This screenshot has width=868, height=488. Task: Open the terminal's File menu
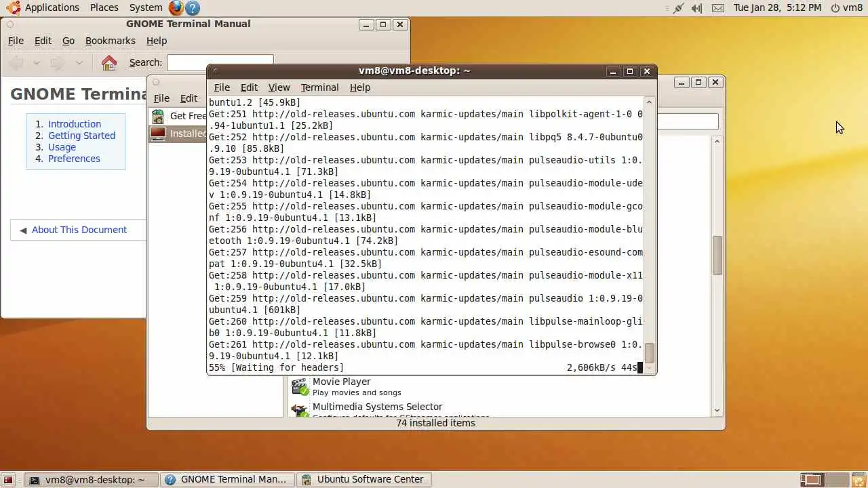pos(222,87)
